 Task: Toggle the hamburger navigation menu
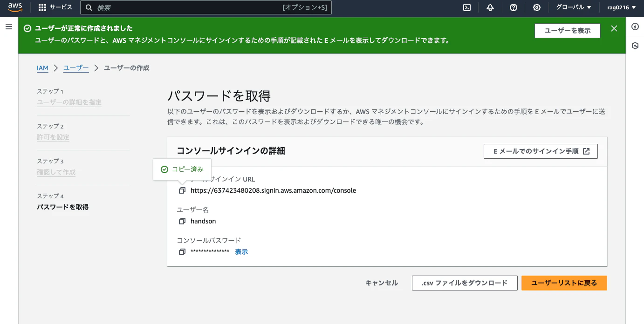8,27
